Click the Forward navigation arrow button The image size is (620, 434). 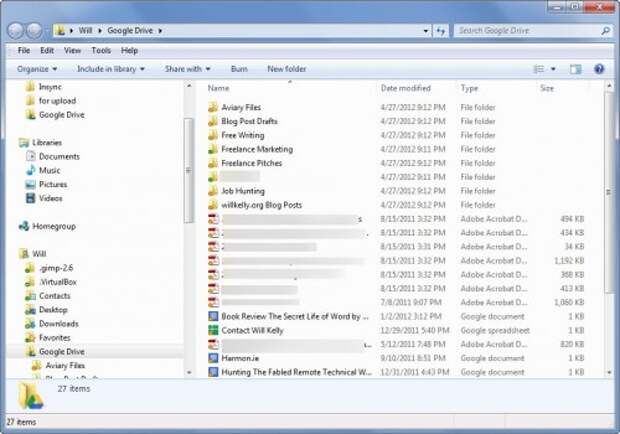point(34,30)
